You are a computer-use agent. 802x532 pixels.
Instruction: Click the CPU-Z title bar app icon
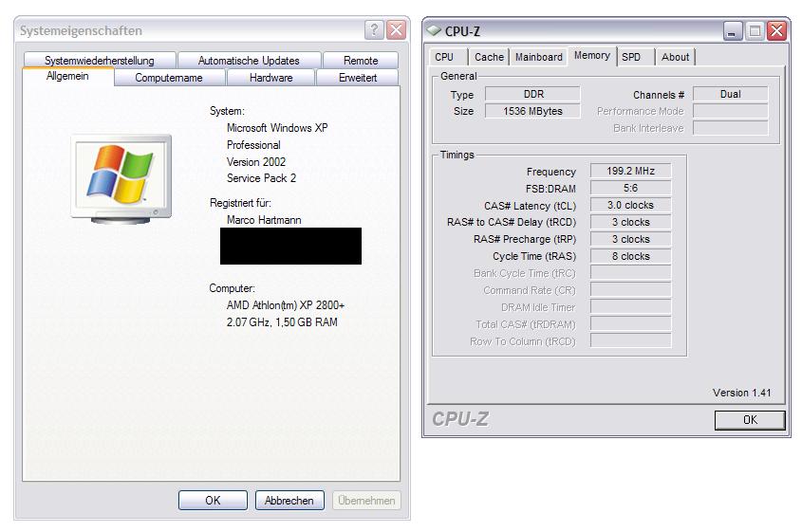[434, 31]
